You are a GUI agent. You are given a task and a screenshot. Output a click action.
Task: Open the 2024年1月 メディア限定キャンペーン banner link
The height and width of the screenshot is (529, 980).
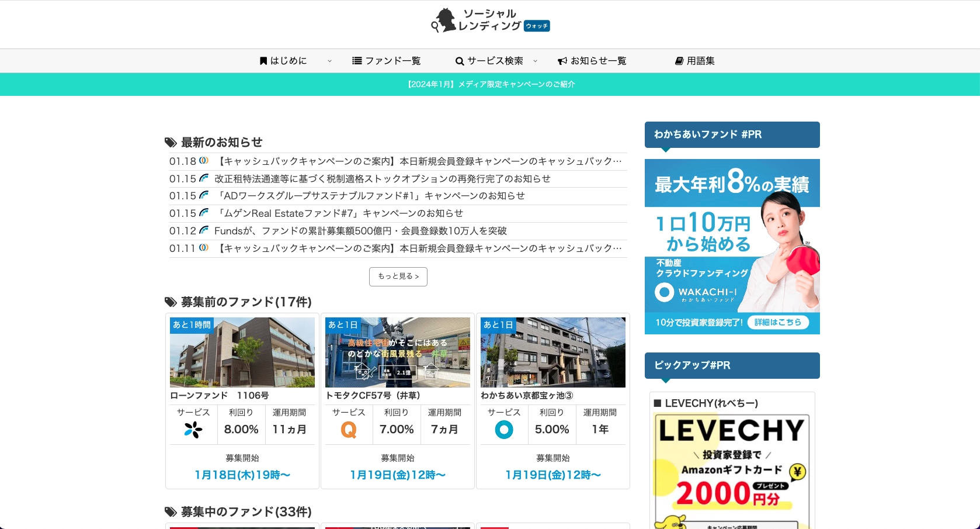click(490, 84)
